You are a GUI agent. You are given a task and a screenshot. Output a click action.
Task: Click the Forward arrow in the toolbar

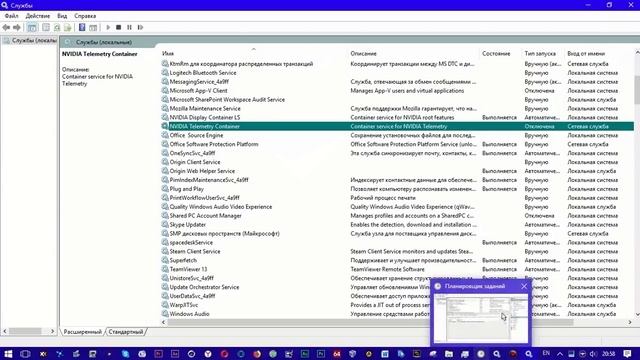pos(17,27)
